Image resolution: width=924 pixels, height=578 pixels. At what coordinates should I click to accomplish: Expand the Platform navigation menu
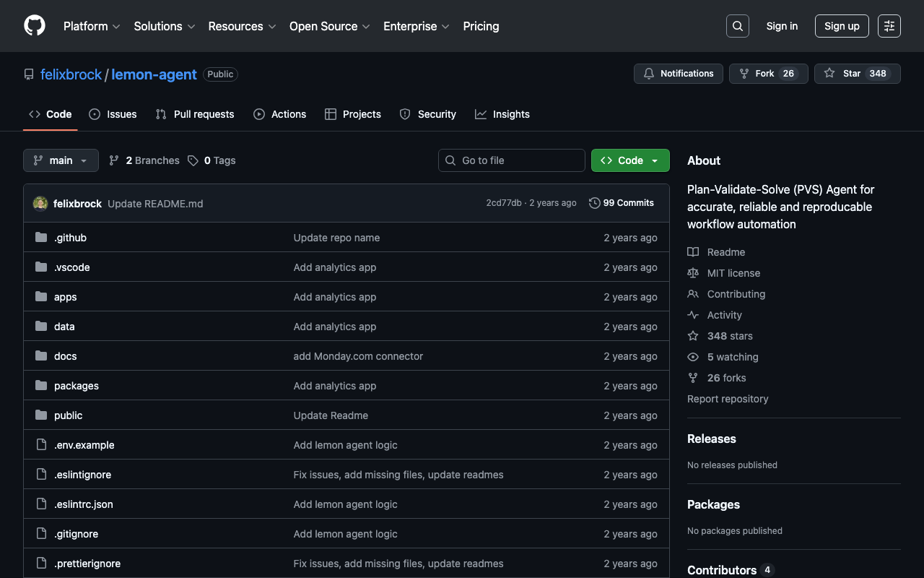[92, 26]
